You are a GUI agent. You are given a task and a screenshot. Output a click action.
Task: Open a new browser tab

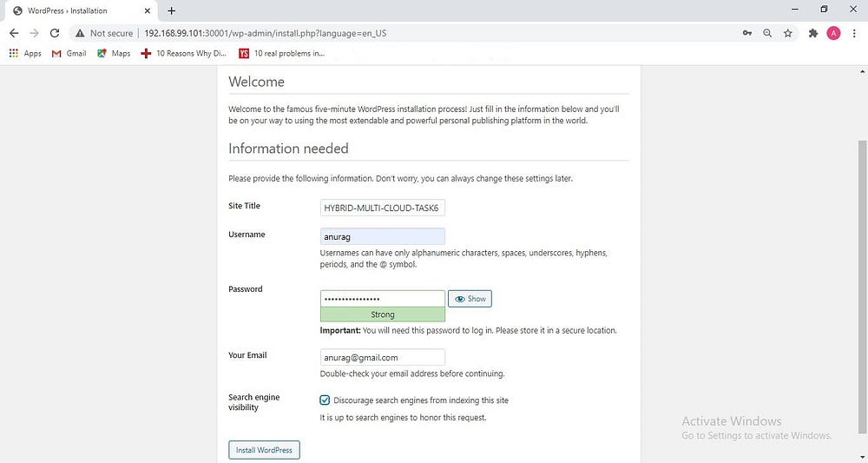[172, 10]
